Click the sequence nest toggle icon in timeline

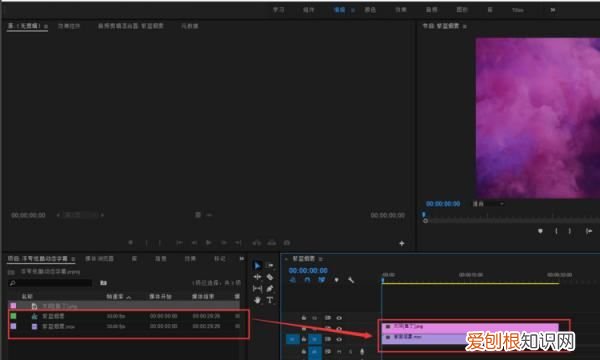pyautogui.click(x=293, y=280)
